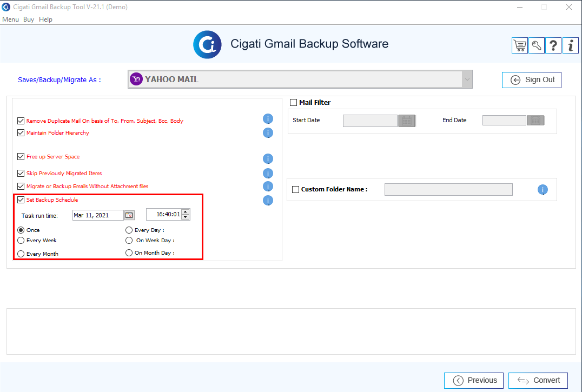
Task: Click info icon for Set Backup Schedule
Action: pyautogui.click(x=268, y=200)
